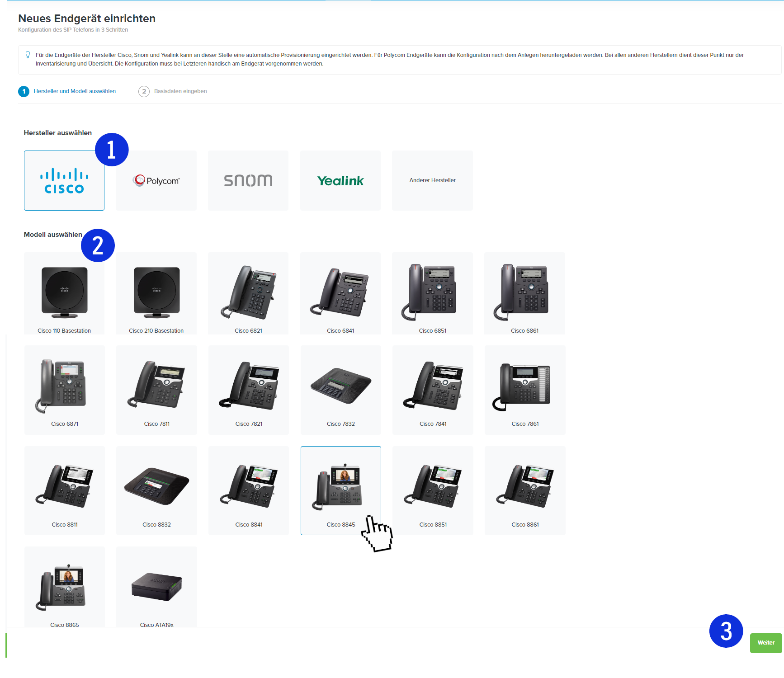Pick the Cisco 6821 phone
The image size is (784, 678).
pyautogui.click(x=248, y=293)
